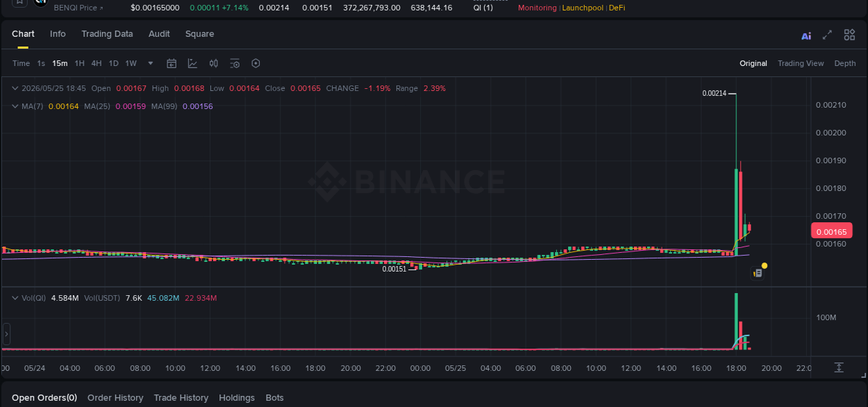Add pair to favorites star

tap(20, 3)
